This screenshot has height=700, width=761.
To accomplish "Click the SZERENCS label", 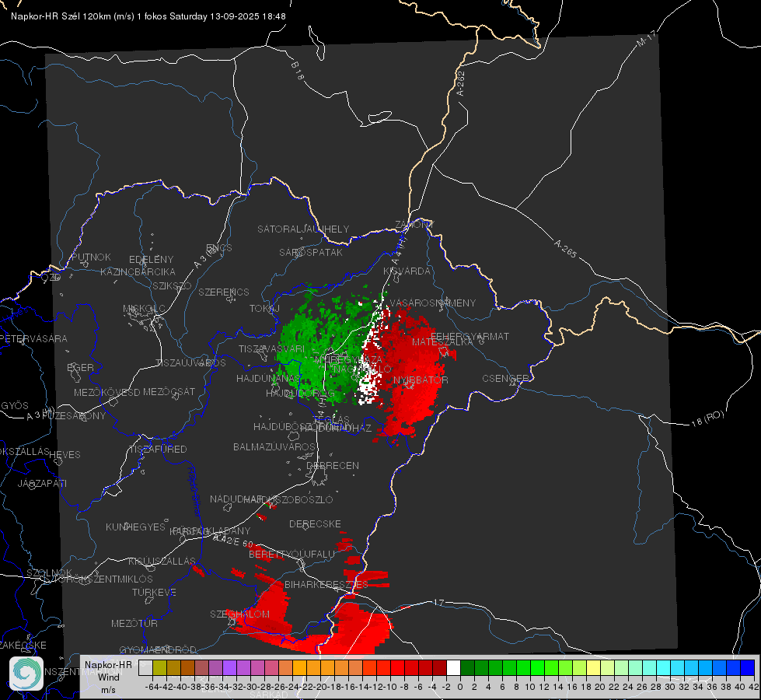I will [224, 292].
